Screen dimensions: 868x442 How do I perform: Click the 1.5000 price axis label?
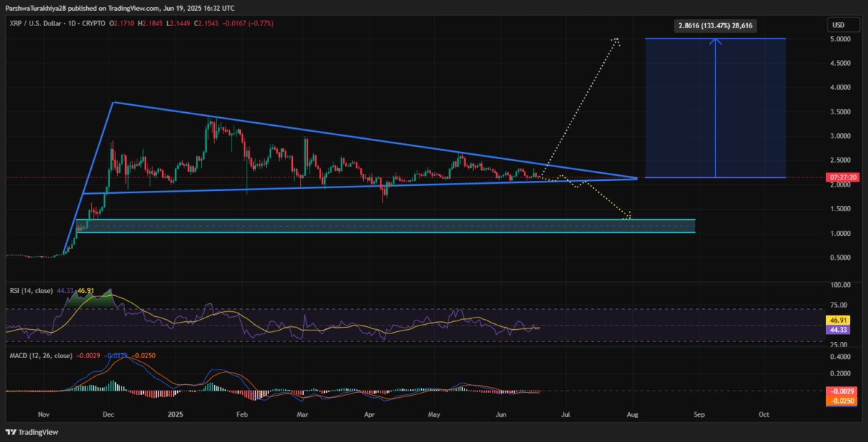pyautogui.click(x=839, y=209)
